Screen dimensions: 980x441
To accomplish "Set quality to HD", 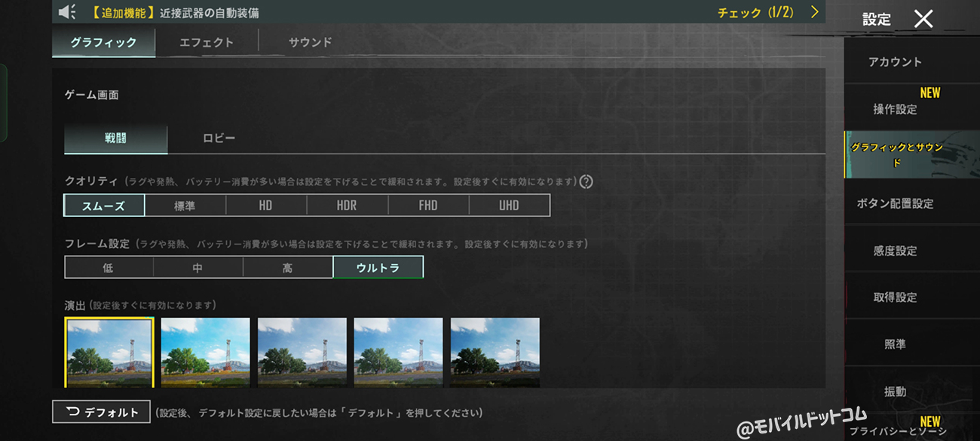I will (266, 206).
